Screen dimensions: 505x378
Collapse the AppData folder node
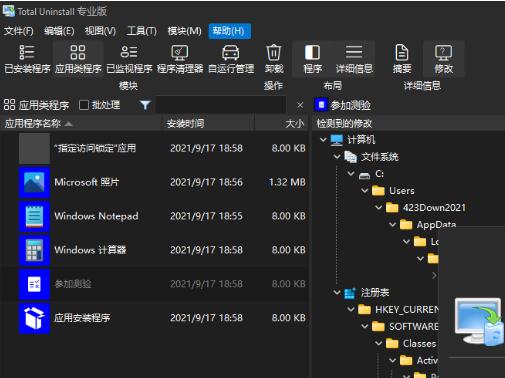click(393, 224)
